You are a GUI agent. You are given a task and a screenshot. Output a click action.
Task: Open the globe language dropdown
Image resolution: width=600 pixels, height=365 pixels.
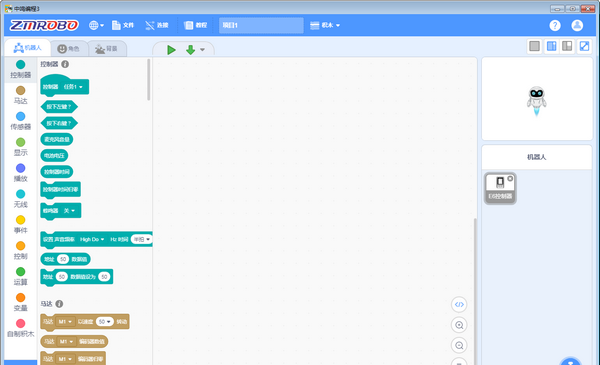[x=96, y=25]
